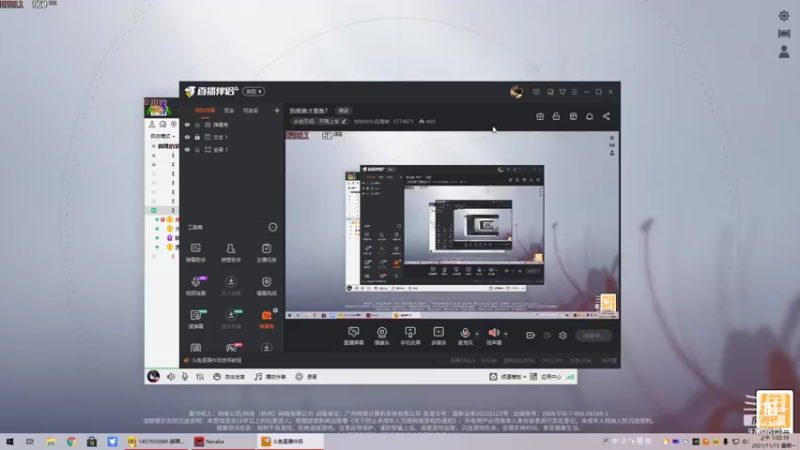Open Chrome from the Windows taskbar
The width and height of the screenshot is (800, 450).
point(71,441)
